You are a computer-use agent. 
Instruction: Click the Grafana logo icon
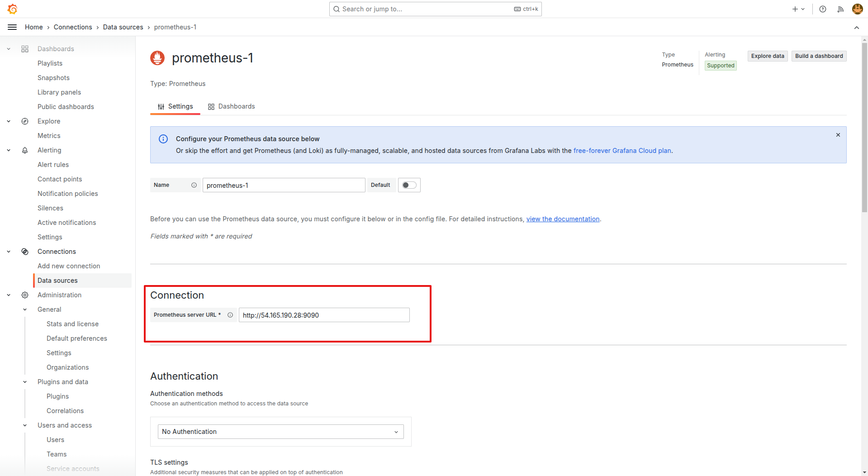point(13,9)
